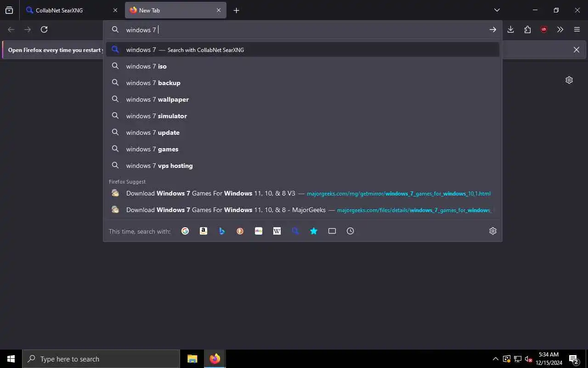Search this time with DuckDuckGo
588x368 pixels.
(x=240, y=231)
